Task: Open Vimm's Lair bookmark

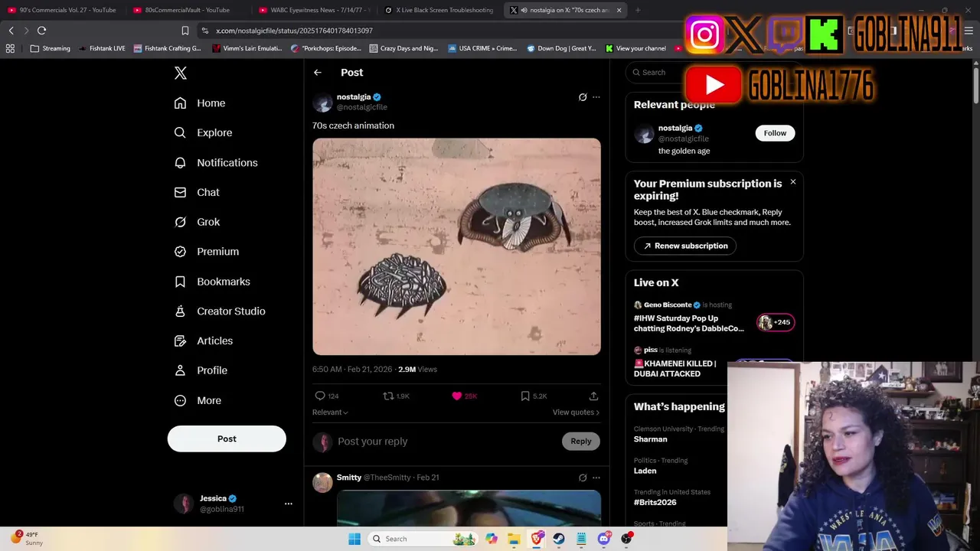Action: (x=249, y=48)
